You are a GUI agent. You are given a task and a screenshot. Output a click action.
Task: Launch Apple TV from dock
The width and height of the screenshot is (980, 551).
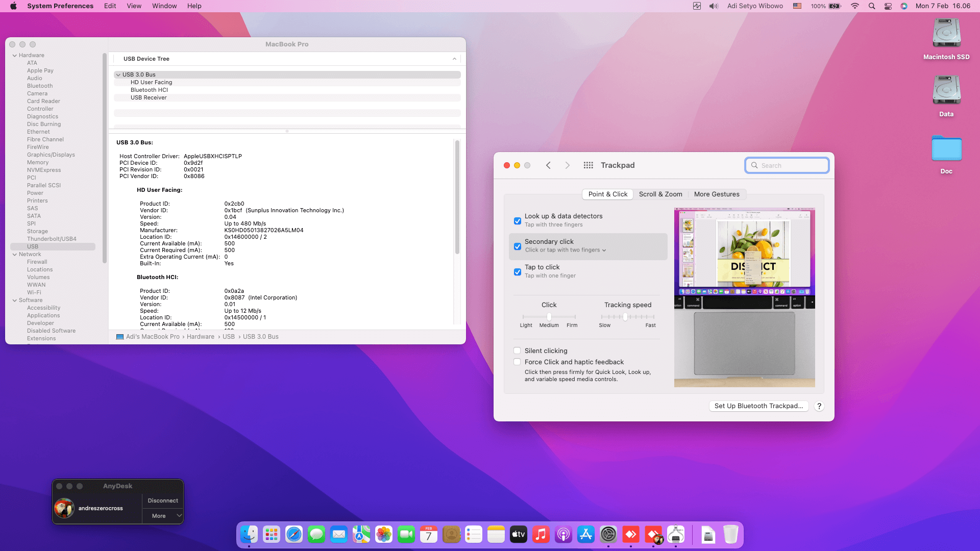click(x=519, y=534)
